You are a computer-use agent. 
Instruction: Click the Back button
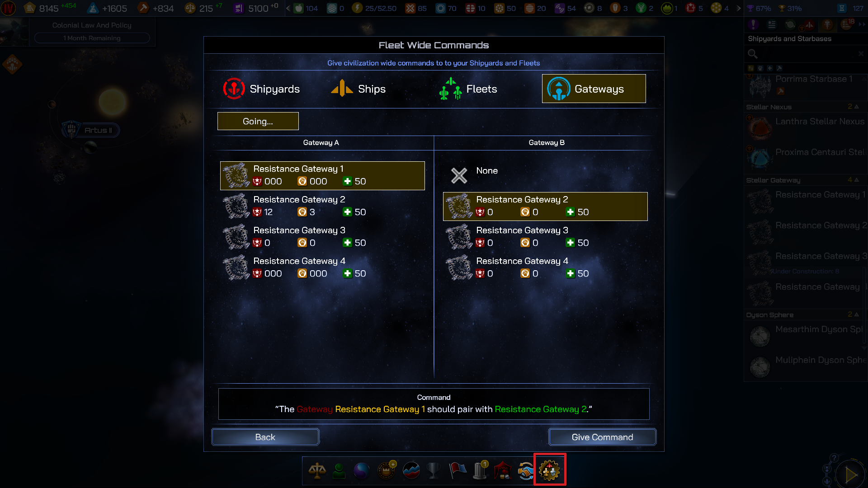[x=265, y=437]
